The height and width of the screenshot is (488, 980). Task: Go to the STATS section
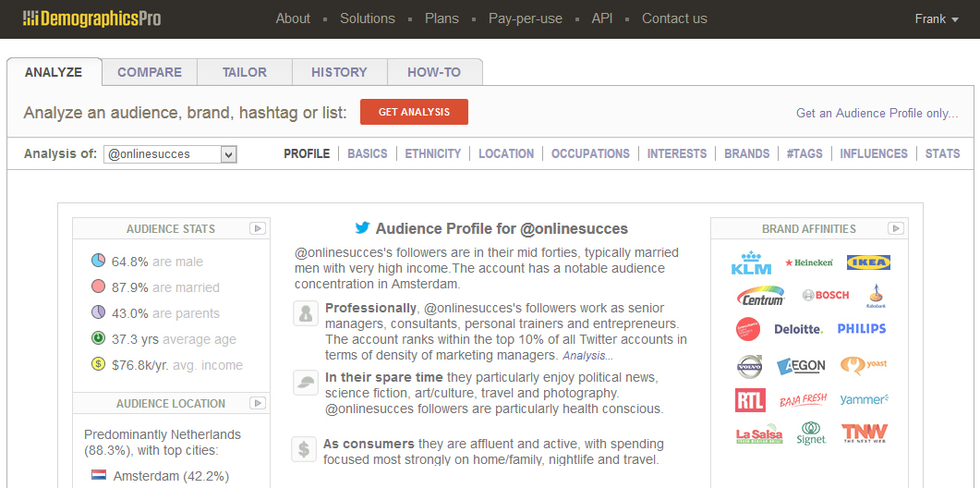click(942, 153)
